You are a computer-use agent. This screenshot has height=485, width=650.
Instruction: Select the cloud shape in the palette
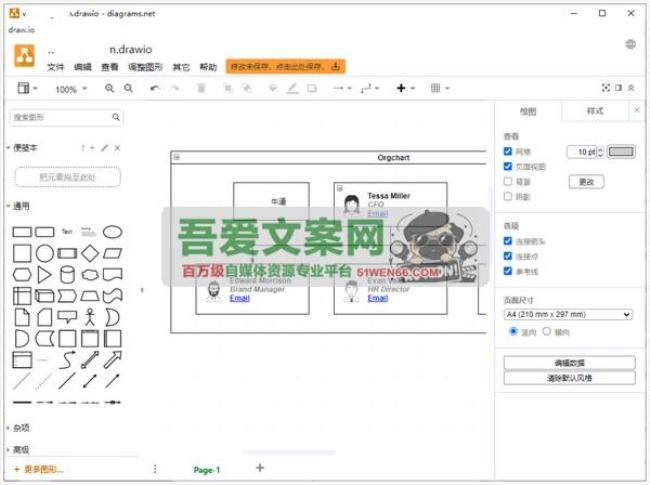[x=90, y=274]
